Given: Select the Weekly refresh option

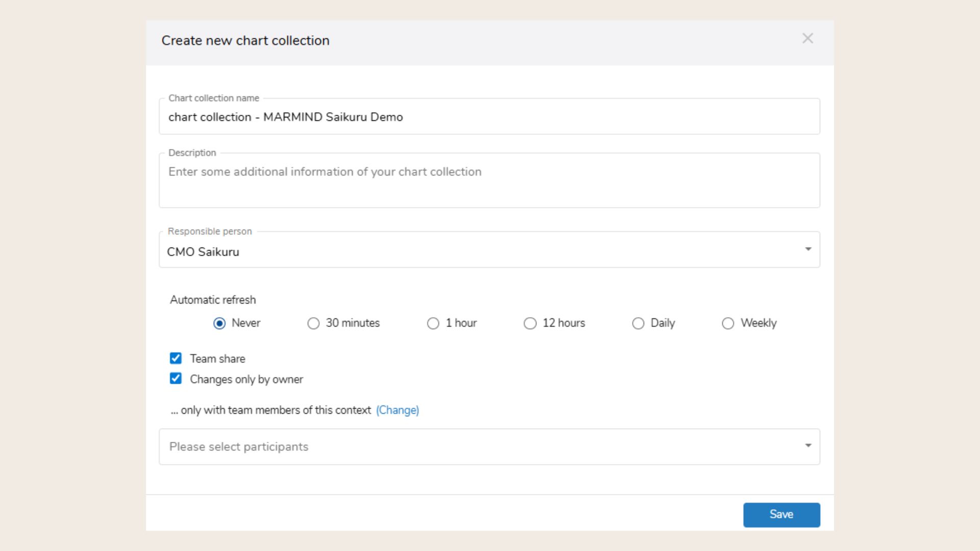Looking at the screenshot, I should click(727, 323).
